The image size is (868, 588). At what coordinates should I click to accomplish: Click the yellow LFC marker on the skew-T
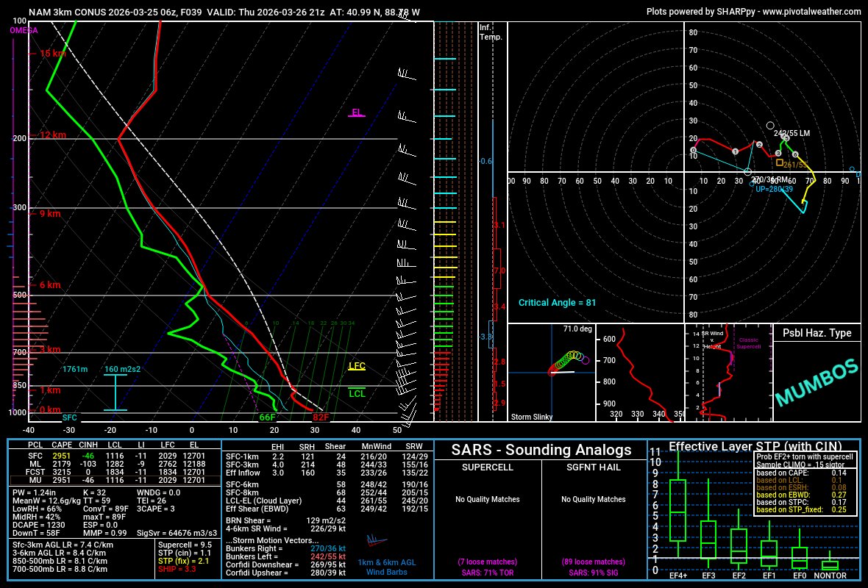(x=357, y=366)
